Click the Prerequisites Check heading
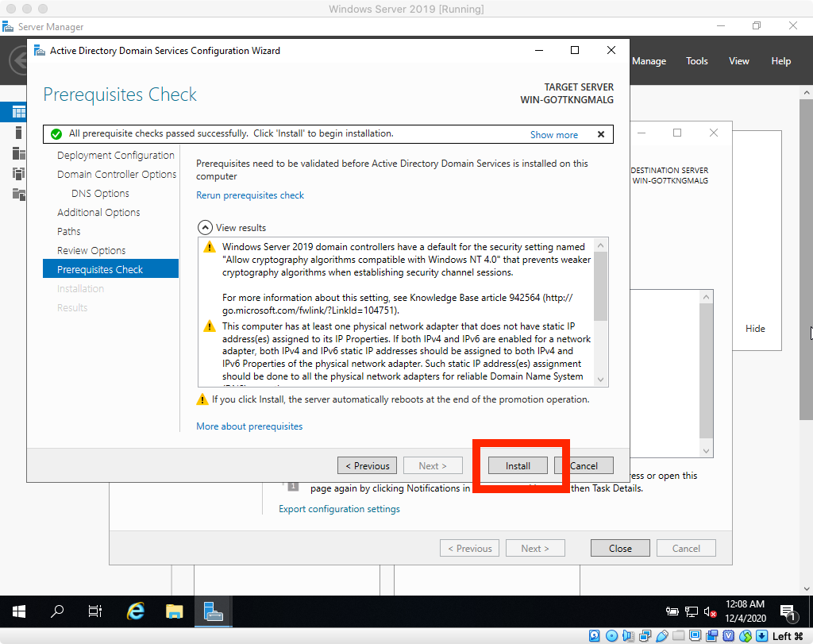813x644 pixels. pos(120,94)
